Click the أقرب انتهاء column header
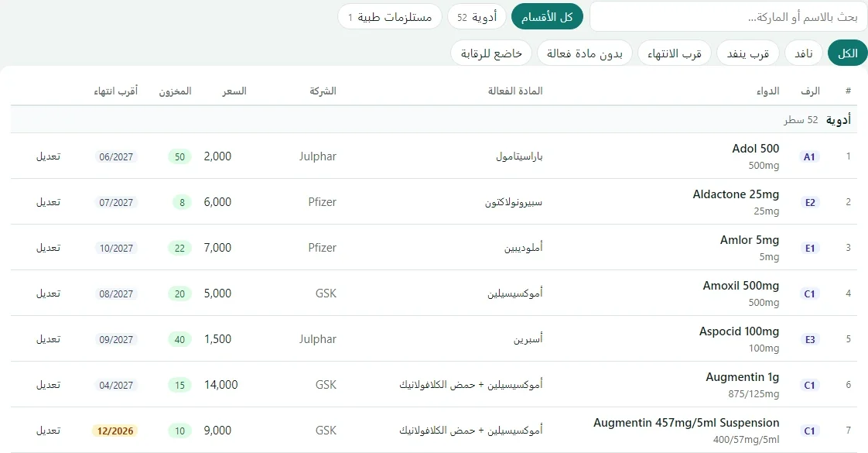The width and height of the screenshot is (868, 453). tap(116, 91)
